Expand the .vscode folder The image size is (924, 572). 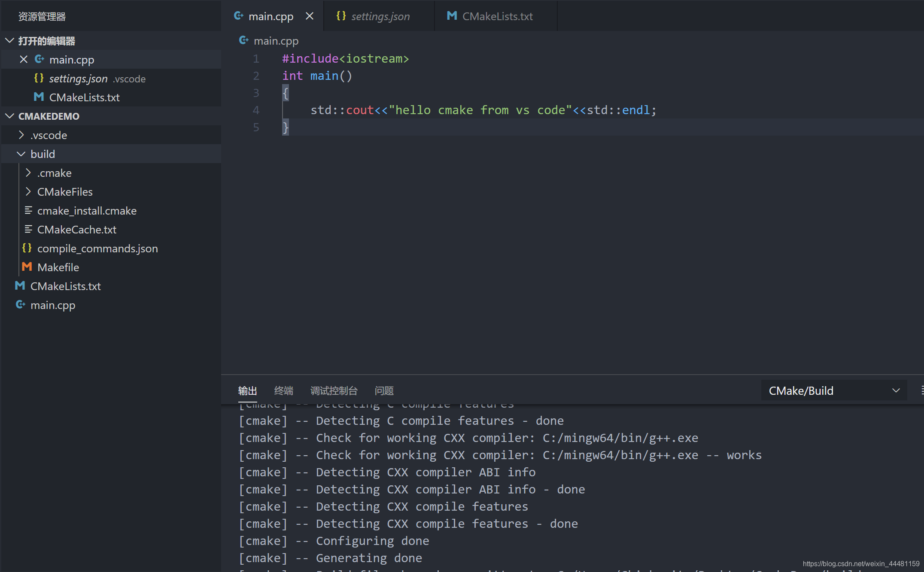111,135
